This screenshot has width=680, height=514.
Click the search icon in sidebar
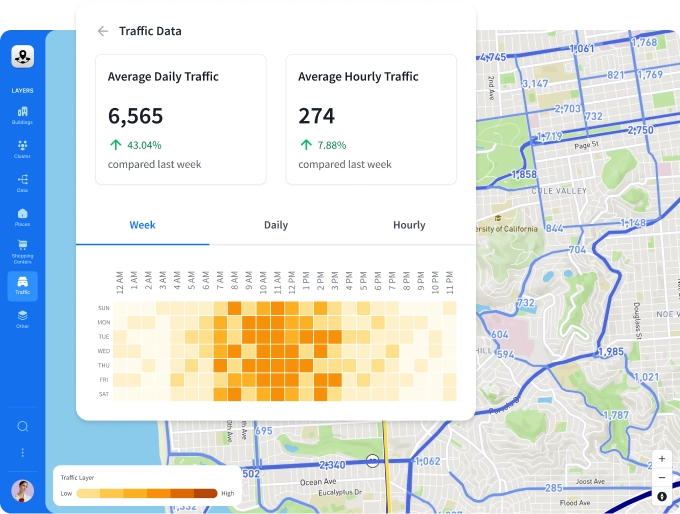22,426
